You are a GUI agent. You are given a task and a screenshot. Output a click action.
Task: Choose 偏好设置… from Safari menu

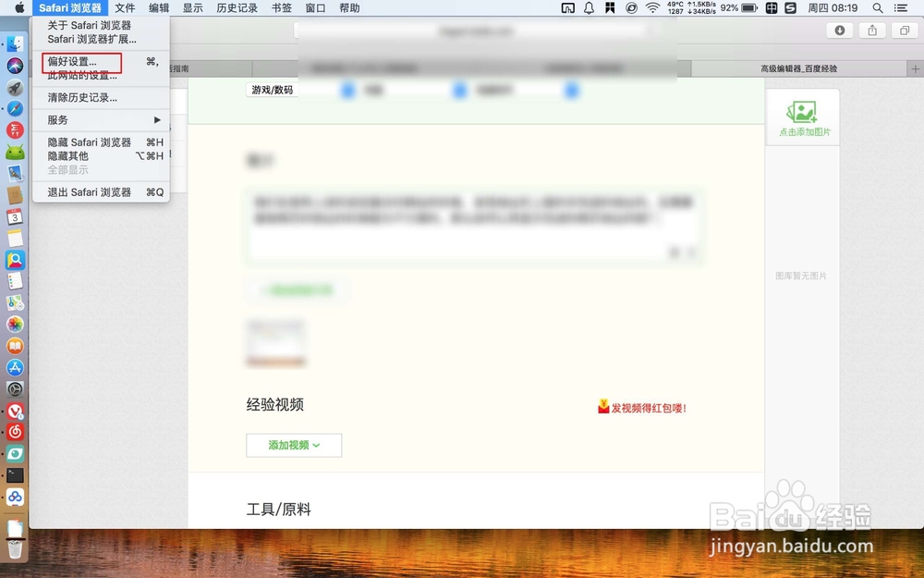click(101, 61)
